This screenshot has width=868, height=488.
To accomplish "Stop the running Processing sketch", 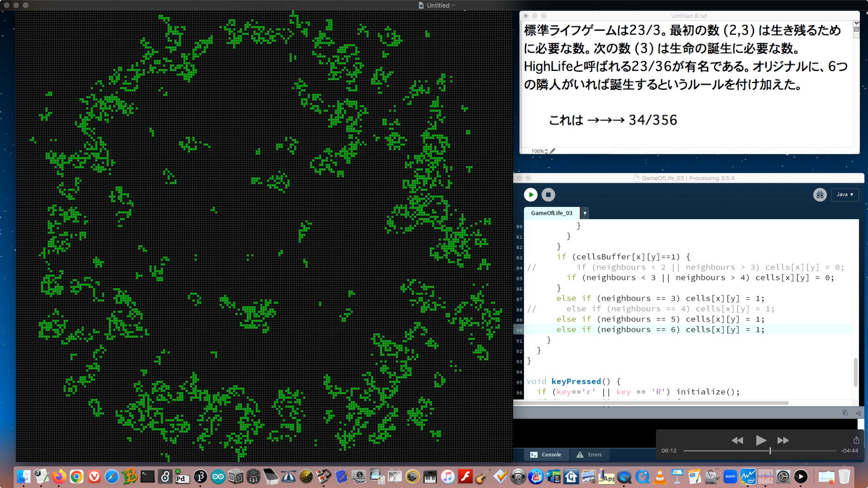I will pyautogui.click(x=548, y=195).
